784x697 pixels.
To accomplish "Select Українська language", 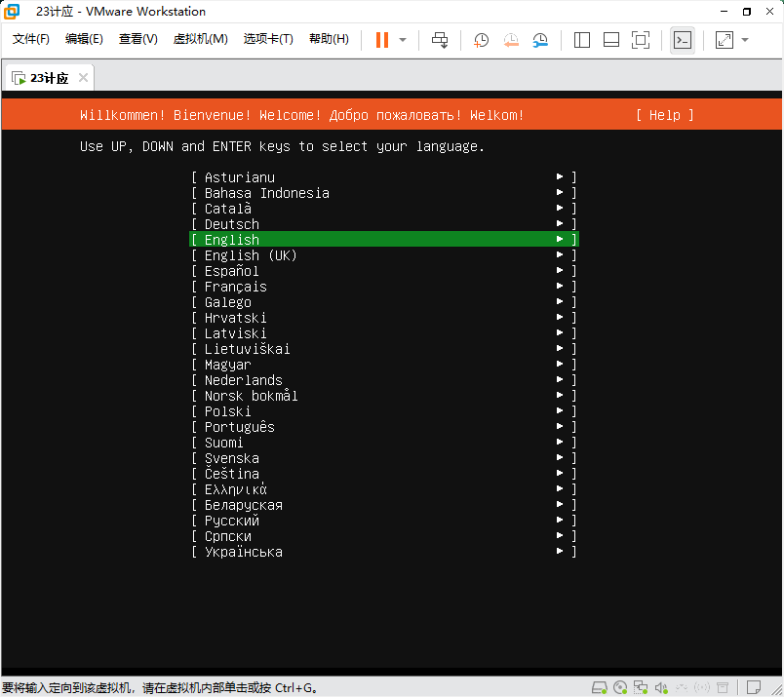I will [384, 552].
